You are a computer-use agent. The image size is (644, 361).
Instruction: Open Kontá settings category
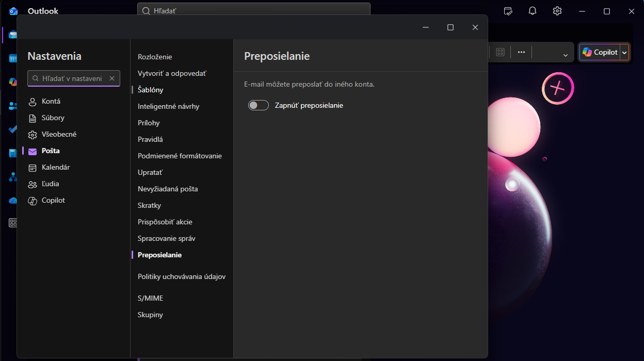tap(51, 101)
